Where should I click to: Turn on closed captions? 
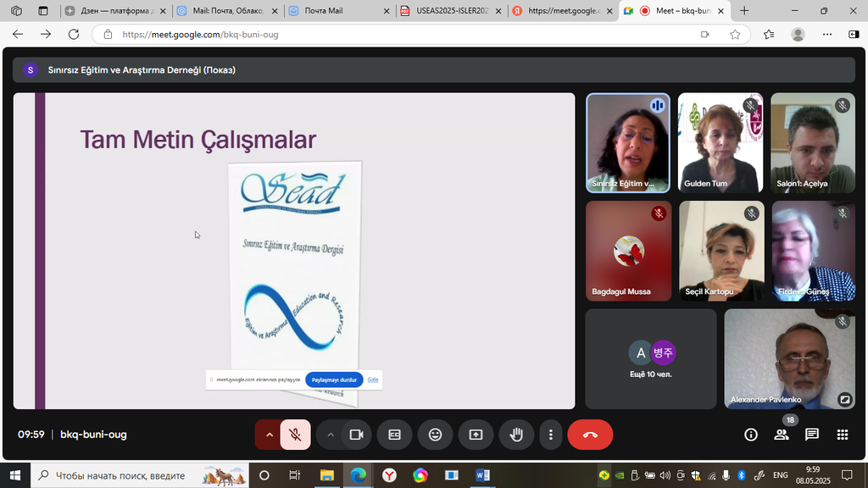pyautogui.click(x=394, y=435)
